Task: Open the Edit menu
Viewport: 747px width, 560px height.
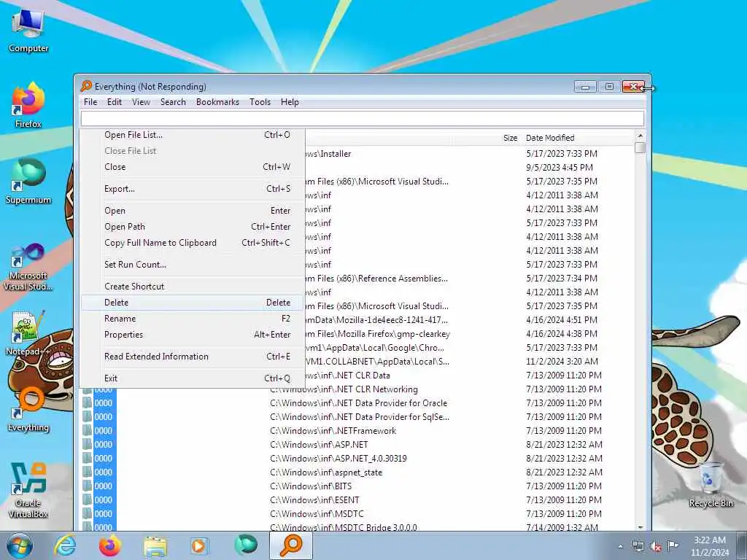Action: point(115,102)
